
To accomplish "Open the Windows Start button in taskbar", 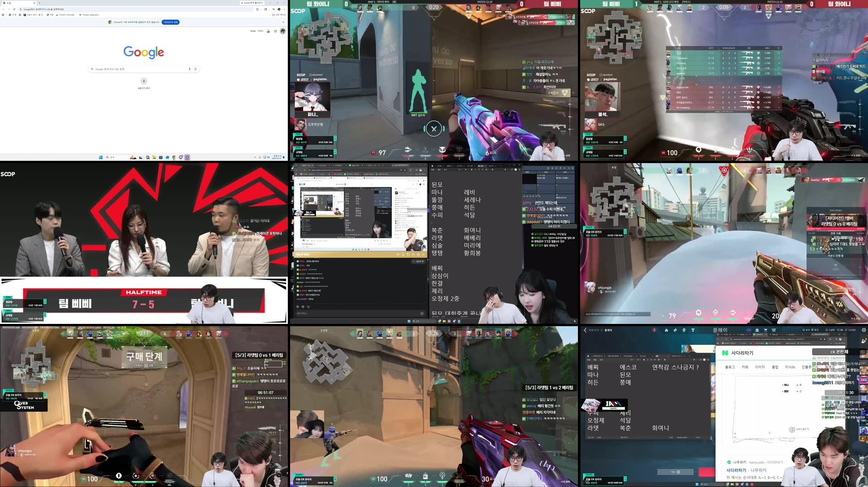I will pyautogui.click(x=101, y=157).
